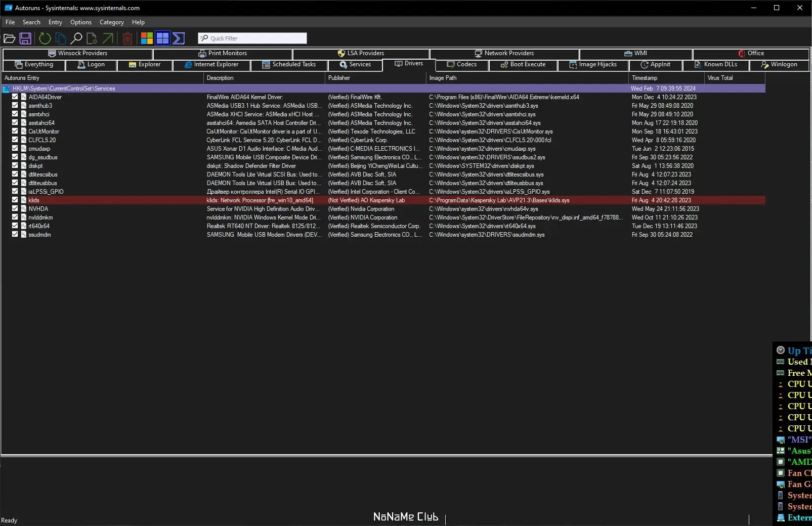Viewport: 812px width, 526px height.
Task: Click the memory icon beside Free in gadget
Action: [x=781, y=373]
